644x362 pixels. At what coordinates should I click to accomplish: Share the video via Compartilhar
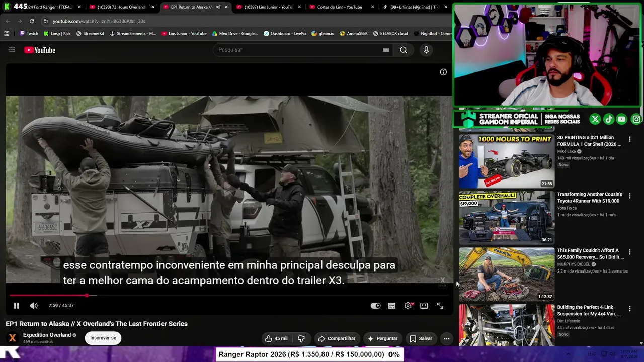click(x=336, y=339)
